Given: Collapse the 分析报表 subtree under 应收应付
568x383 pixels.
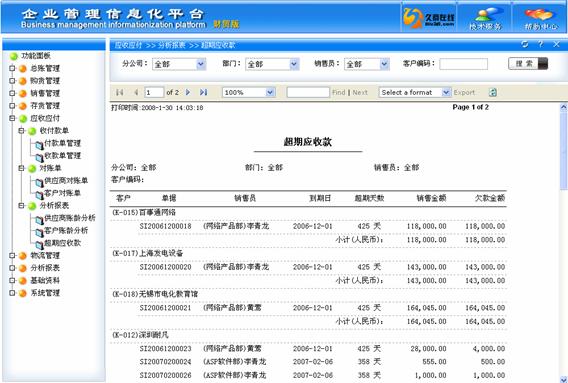Looking at the screenshot, I should click(x=21, y=205).
